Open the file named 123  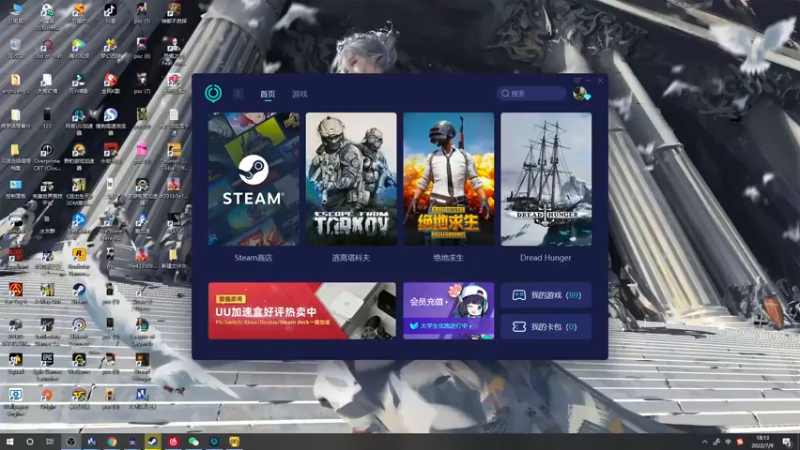[x=47, y=118]
